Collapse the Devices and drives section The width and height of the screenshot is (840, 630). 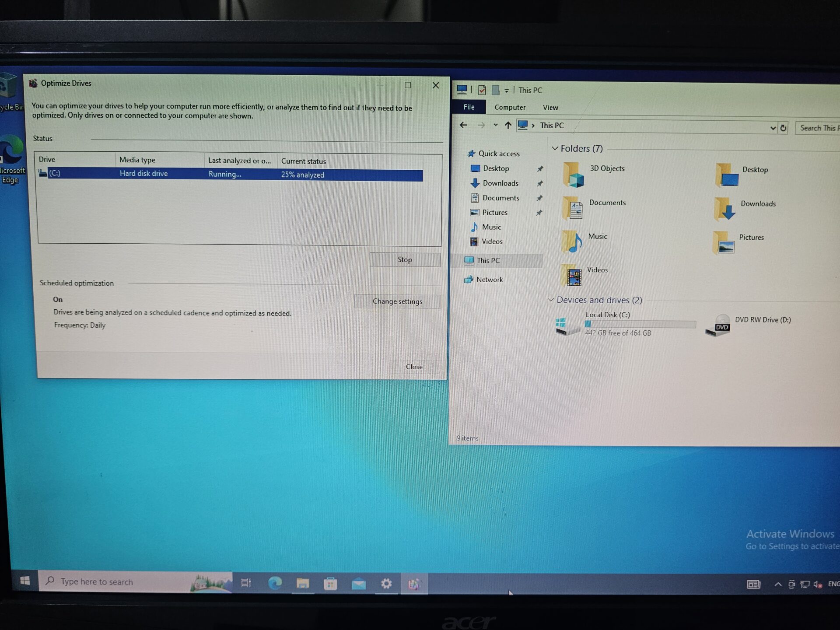(550, 300)
